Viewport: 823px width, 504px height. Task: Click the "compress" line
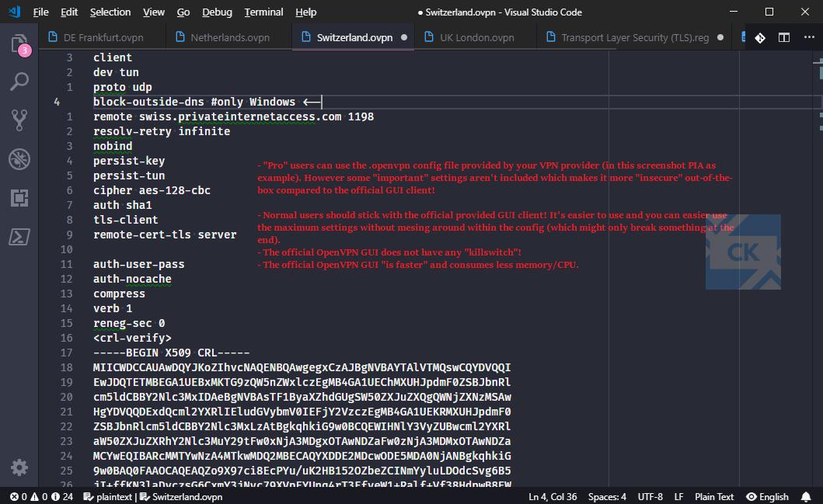click(x=119, y=294)
